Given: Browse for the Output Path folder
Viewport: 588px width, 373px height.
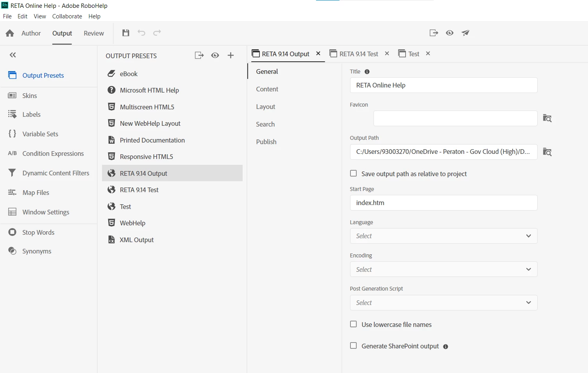Looking at the screenshot, I should [547, 152].
